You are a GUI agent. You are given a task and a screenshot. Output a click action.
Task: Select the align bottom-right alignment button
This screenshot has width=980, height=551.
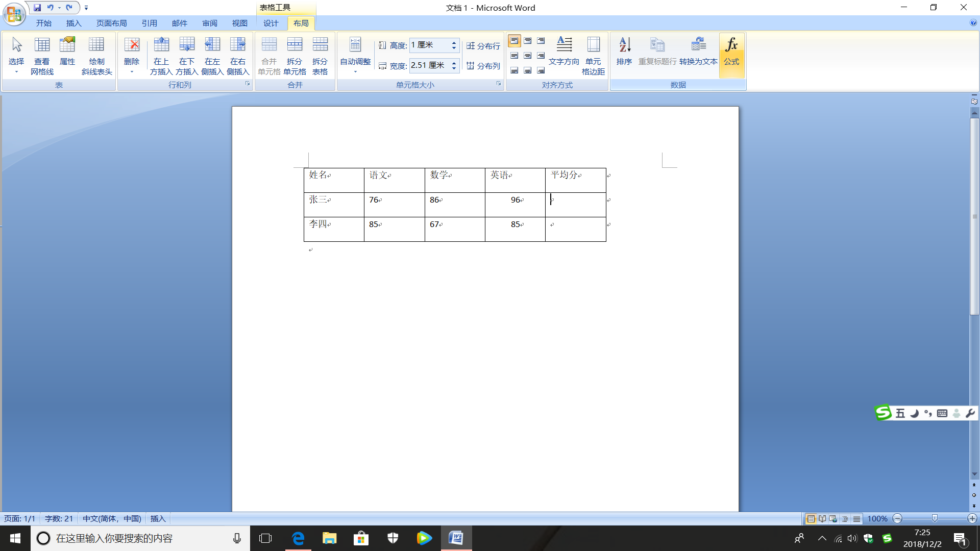pyautogui.click(x=541, y=70)
